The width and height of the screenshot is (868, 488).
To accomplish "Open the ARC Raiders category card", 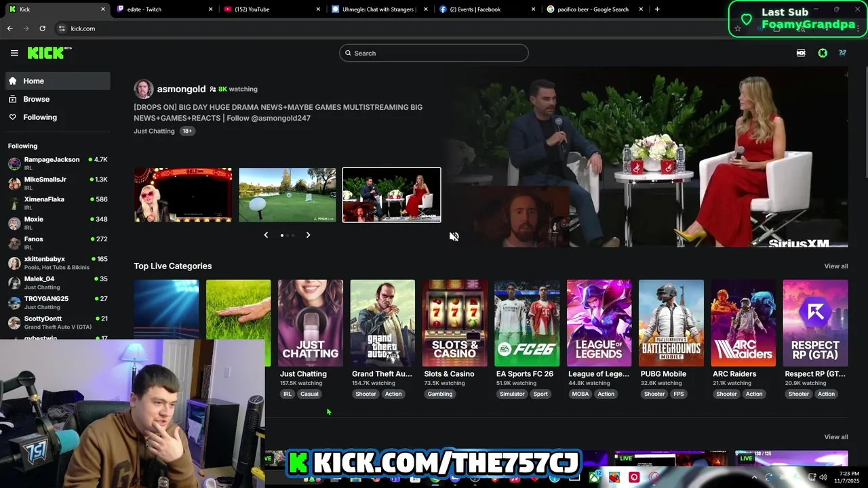I will (743, 323).
